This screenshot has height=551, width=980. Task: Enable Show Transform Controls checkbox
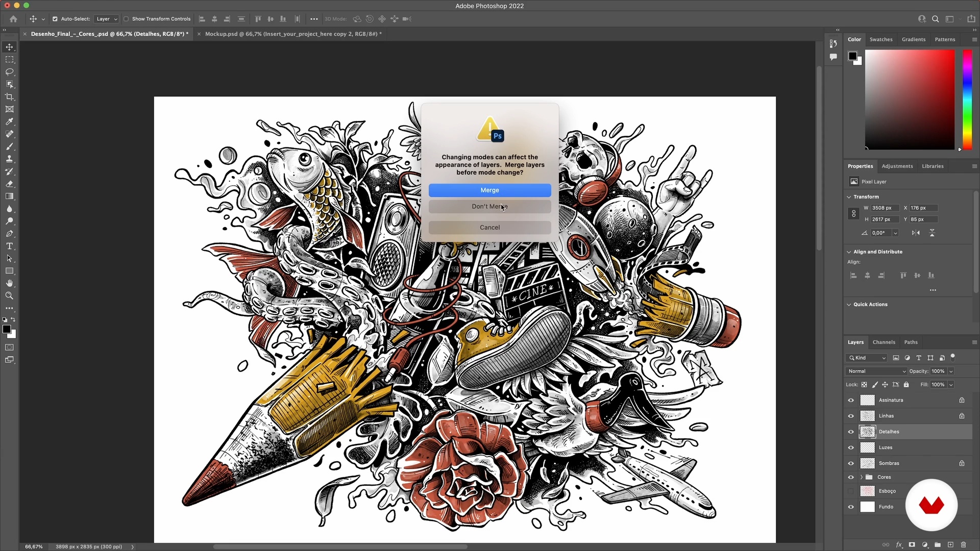126,19
